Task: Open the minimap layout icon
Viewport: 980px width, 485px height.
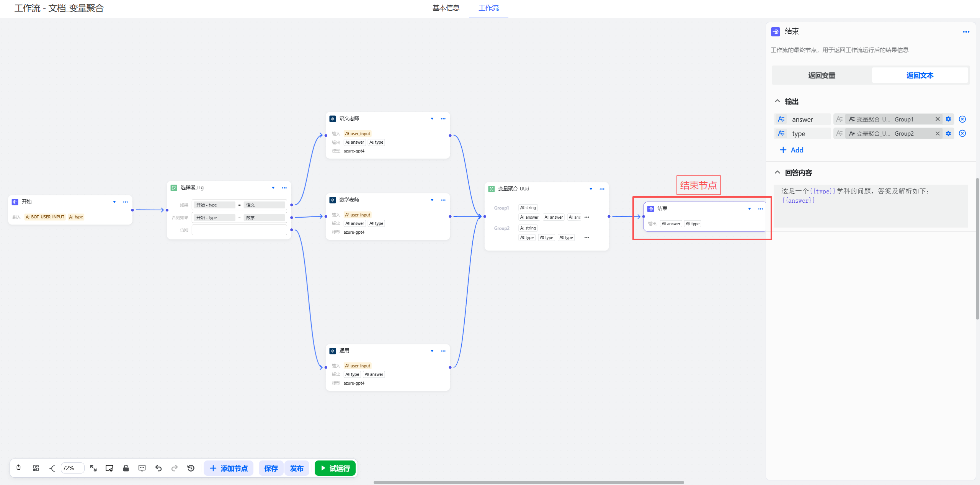Action: tap(36, 468)
